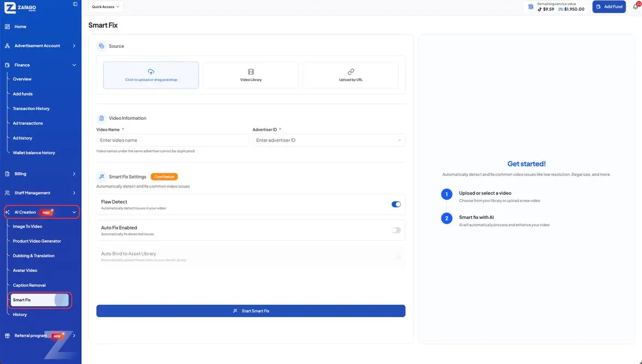The width and height of the screenshot is (642, 364).
Task: Click the Upload by URL link icon
Action: [351, 71]
